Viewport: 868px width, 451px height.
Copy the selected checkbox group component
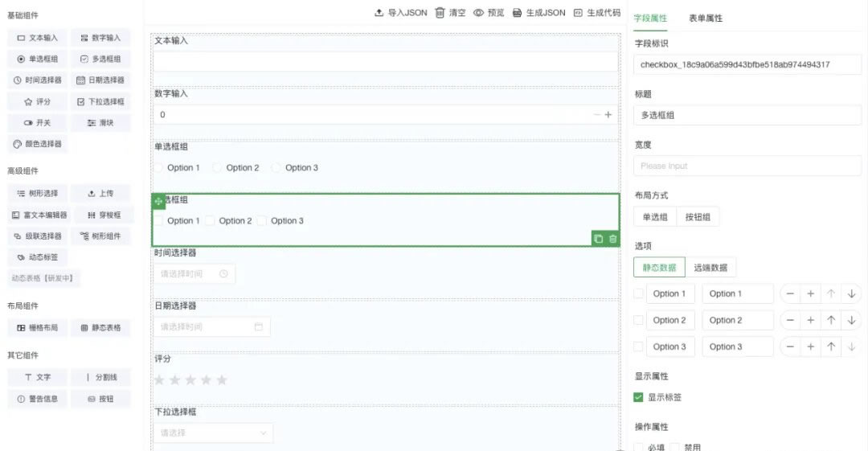pyautogui.click(x=598, y=239)
